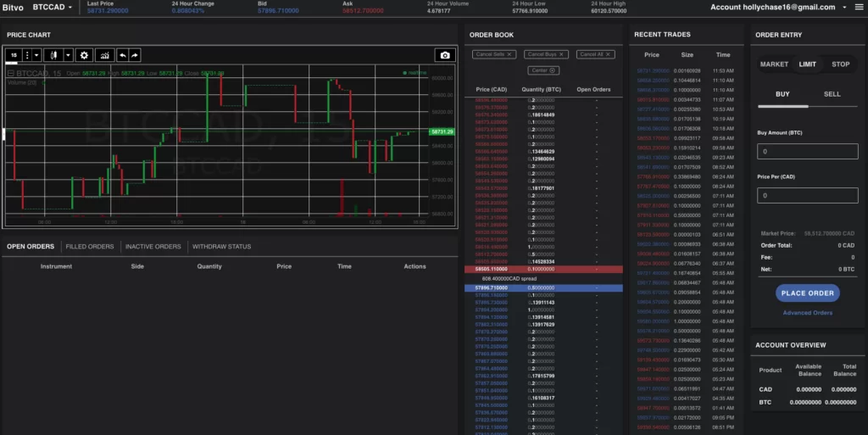Open the hamburger menu at top right
This screenshot has width=868, height=435.
click(x=859, y=7)
